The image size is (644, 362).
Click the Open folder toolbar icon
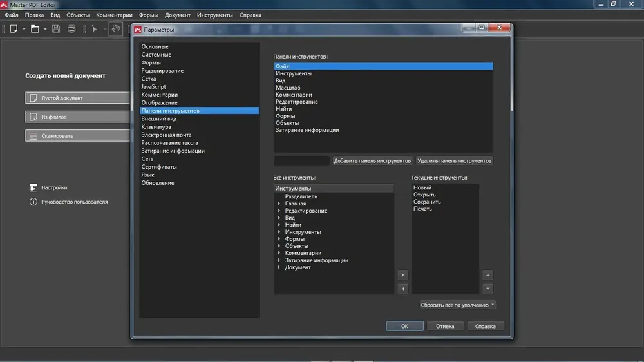pyautogui.click(x=35, y=29)
